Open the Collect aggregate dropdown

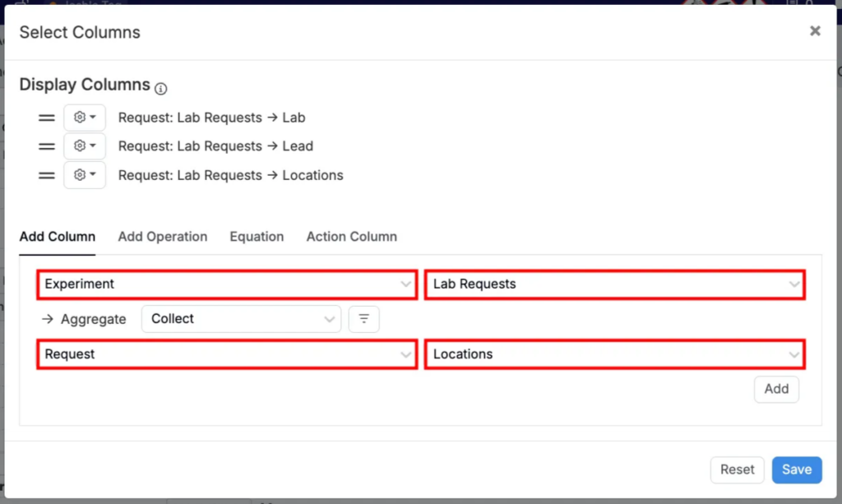click(x=241, y=319)
